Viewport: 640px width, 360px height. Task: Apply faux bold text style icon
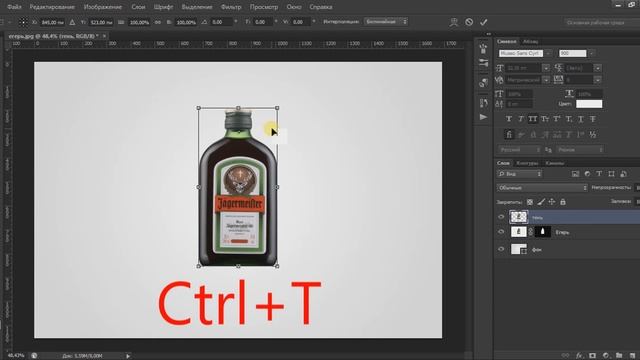point(509,119)
